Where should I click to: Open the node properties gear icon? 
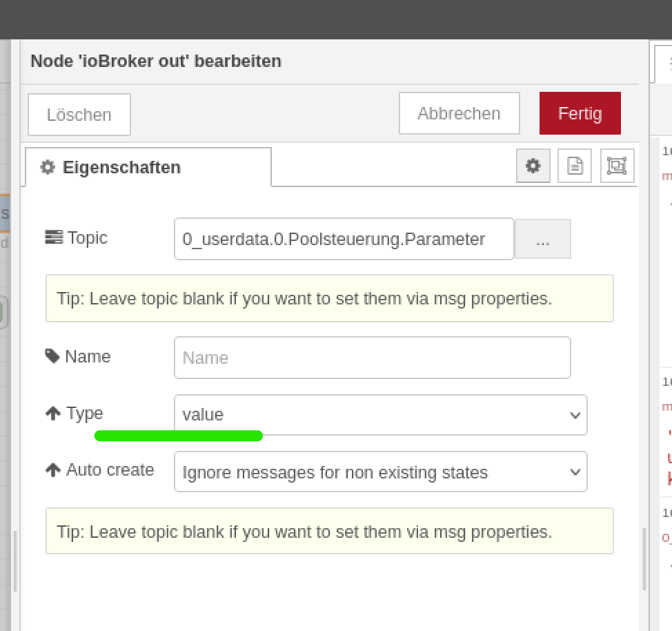click(533, 166)
